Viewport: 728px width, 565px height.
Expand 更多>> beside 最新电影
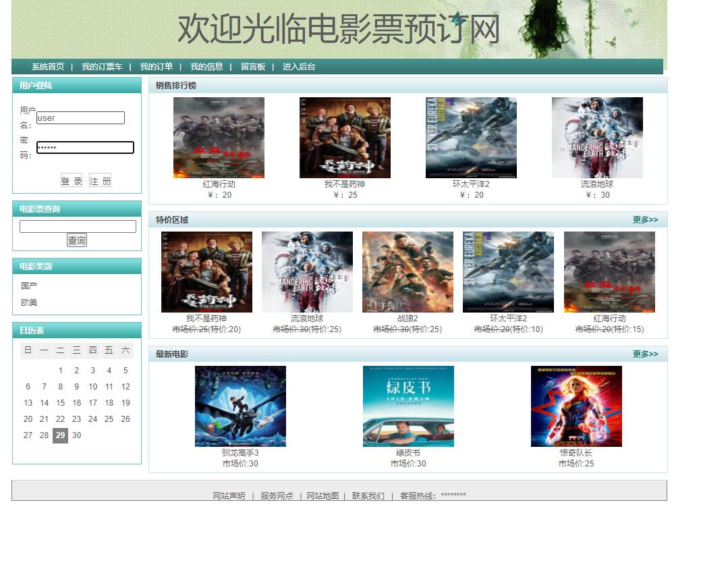point(646,353)
